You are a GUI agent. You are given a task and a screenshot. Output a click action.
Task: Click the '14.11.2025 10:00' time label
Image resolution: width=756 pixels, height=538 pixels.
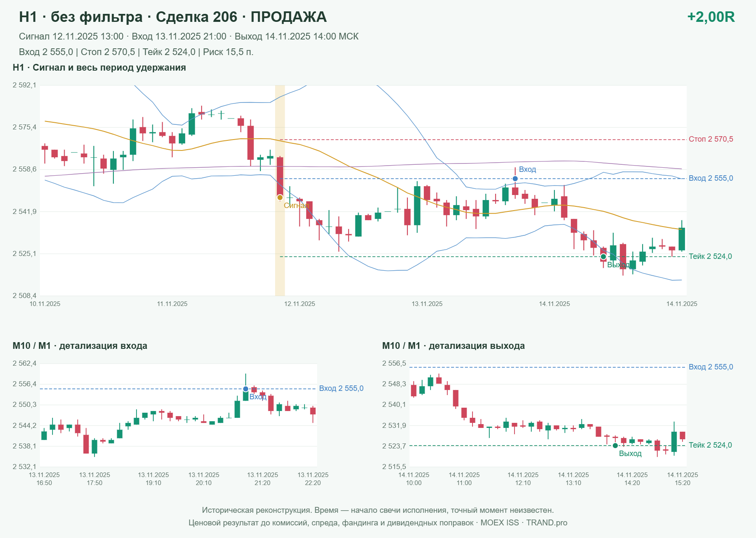pyautogui.click(x=414, y=479)
